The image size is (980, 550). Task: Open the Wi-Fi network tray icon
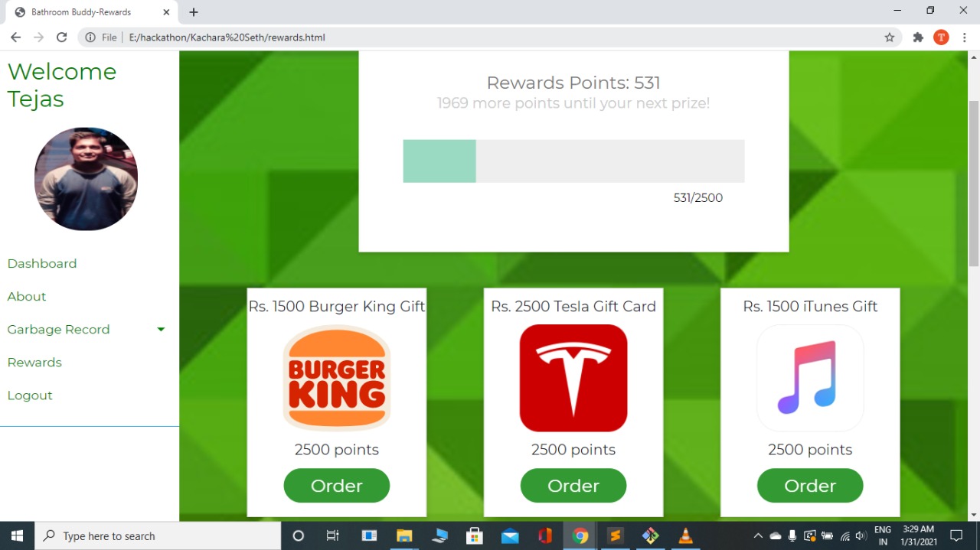pos(845,535)
